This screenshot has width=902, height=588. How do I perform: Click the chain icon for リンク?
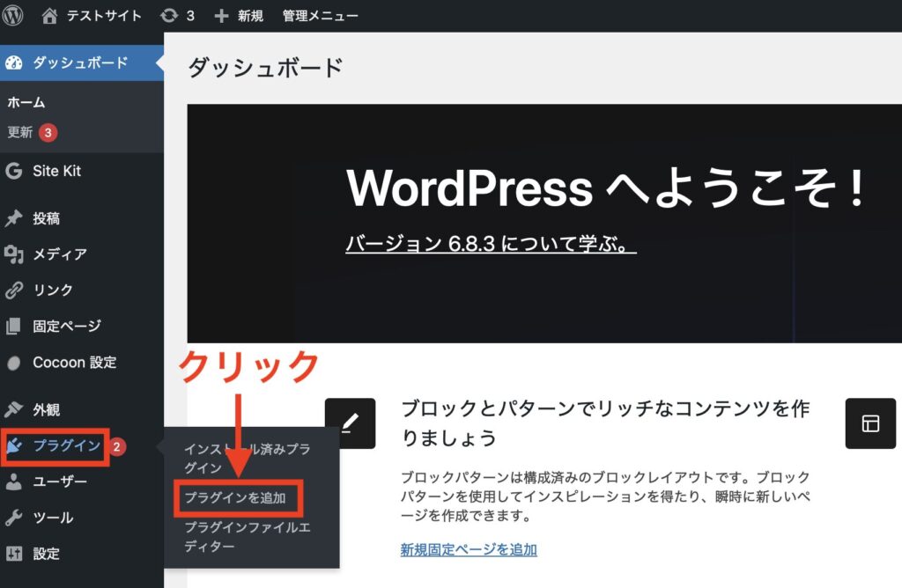[x=13, y=290]
